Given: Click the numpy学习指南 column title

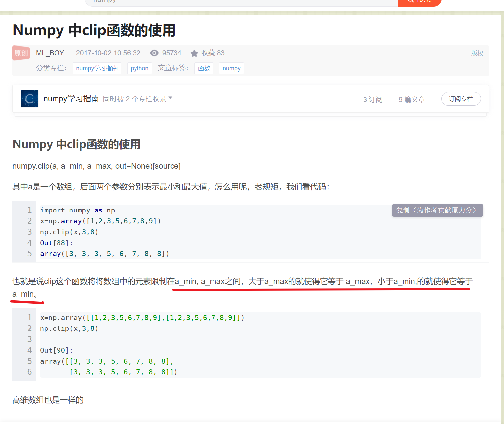Looking at the screenshot, I should click(71, 98).
